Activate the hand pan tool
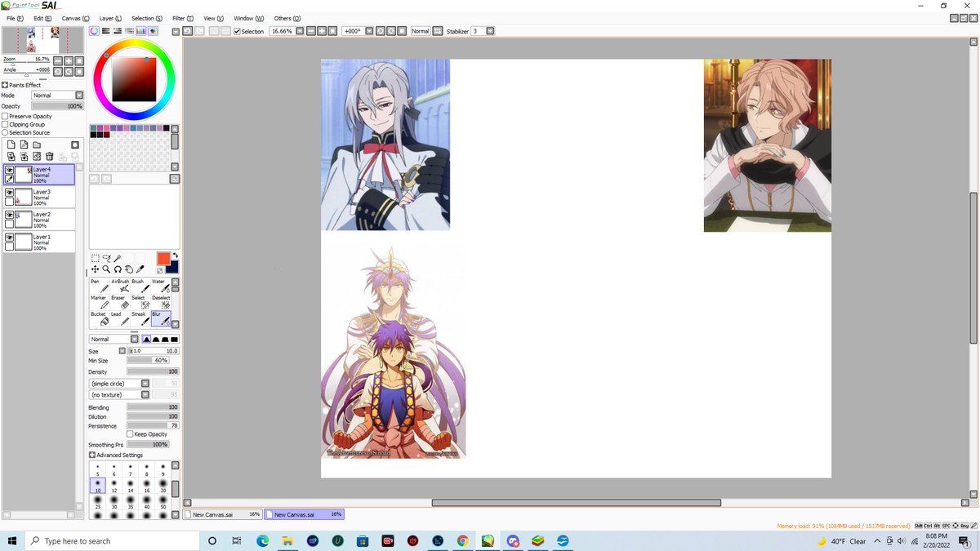 pos(129,269)
